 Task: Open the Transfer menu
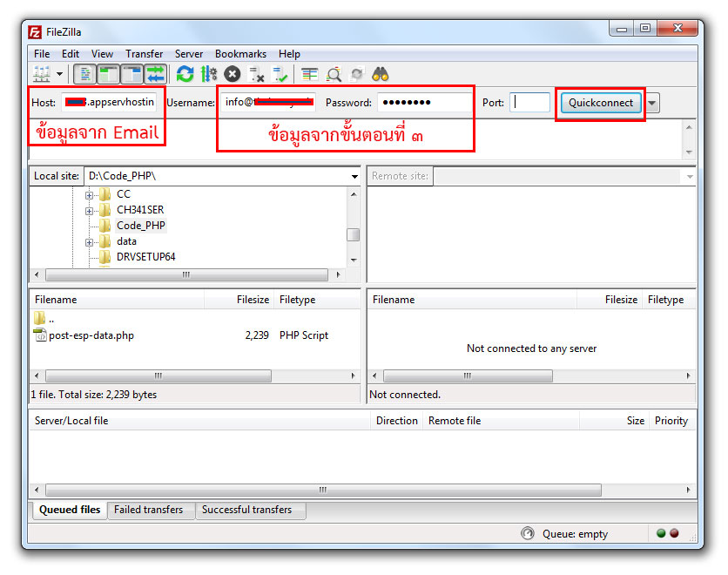tap(145, 54)
